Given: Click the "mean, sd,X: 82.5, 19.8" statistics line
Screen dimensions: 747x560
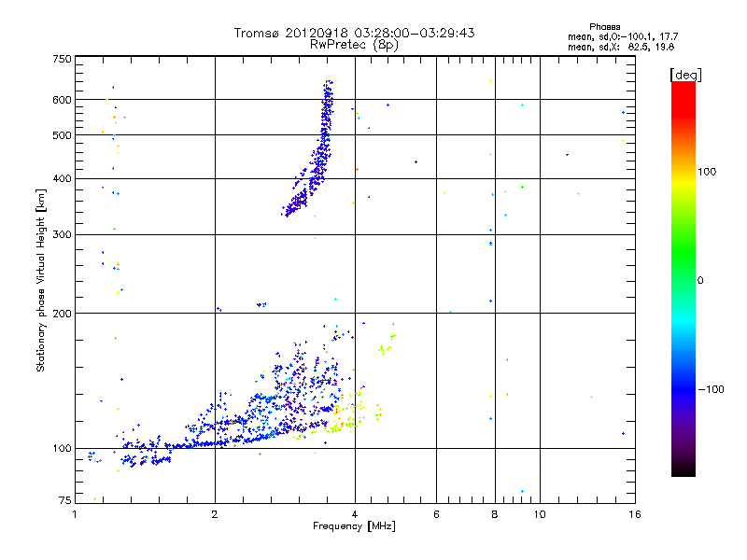Looking at the screenshot, I should tap(621, 47).
